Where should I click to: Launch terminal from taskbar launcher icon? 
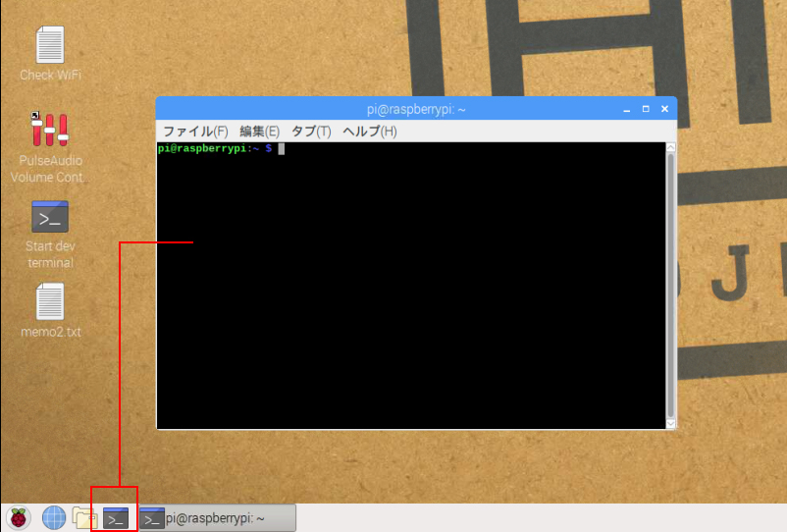point(116,518)
